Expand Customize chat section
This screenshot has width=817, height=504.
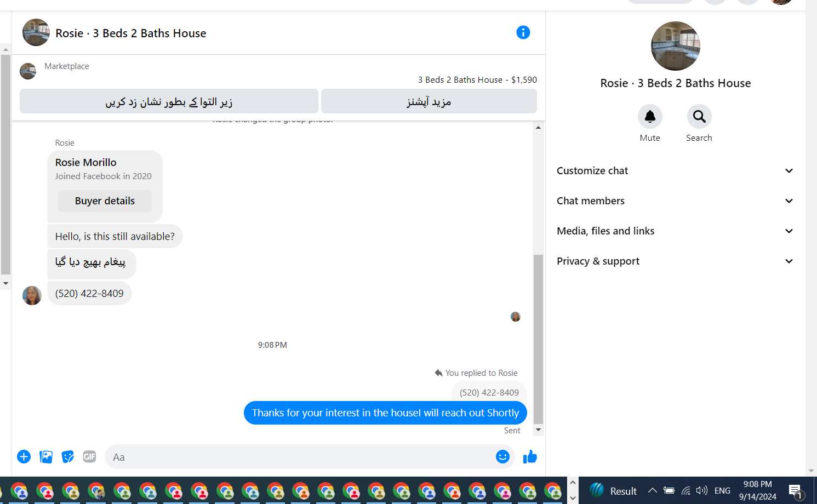[675, 171]
